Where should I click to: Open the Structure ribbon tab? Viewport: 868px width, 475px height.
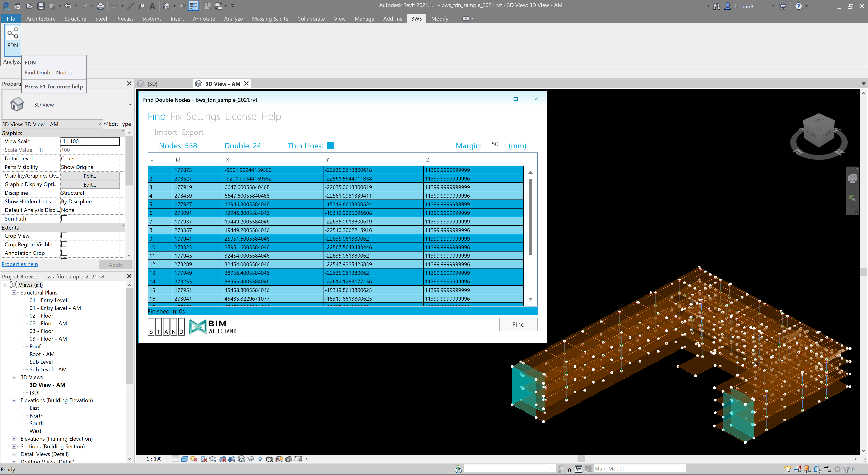pos(75,19)
